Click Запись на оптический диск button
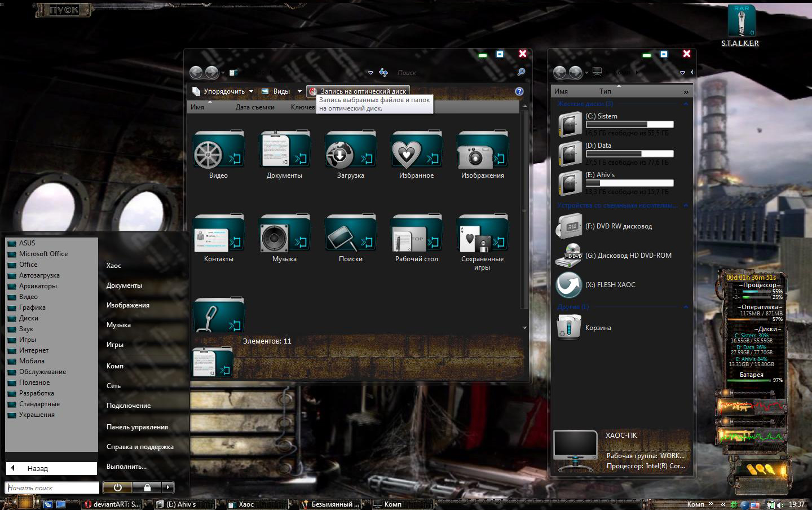The width and height of the screenshot is (812, 510). tap(358, 91)
